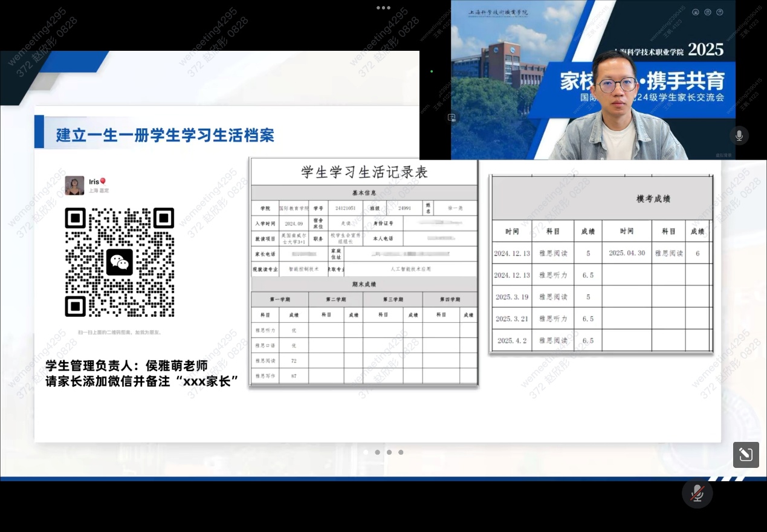Image resolution: width=767 pixels, height=532 pixels.
Task: Tap the annotation pencil button
Action: tap(746, 455)
